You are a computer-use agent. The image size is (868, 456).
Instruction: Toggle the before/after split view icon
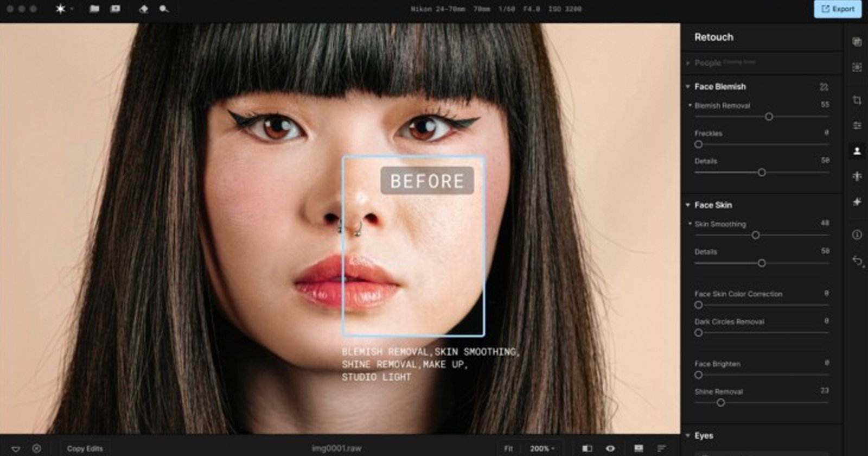click(587, 448)
